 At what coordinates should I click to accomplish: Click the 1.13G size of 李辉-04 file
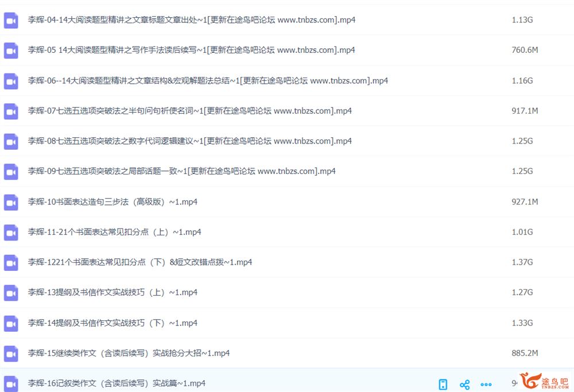tap(522, 20)
